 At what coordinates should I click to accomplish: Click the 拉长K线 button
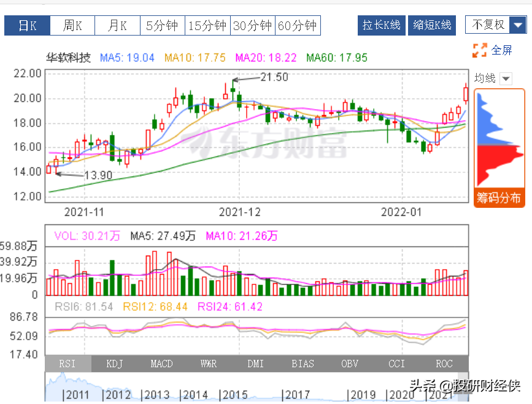coord(381,25)
